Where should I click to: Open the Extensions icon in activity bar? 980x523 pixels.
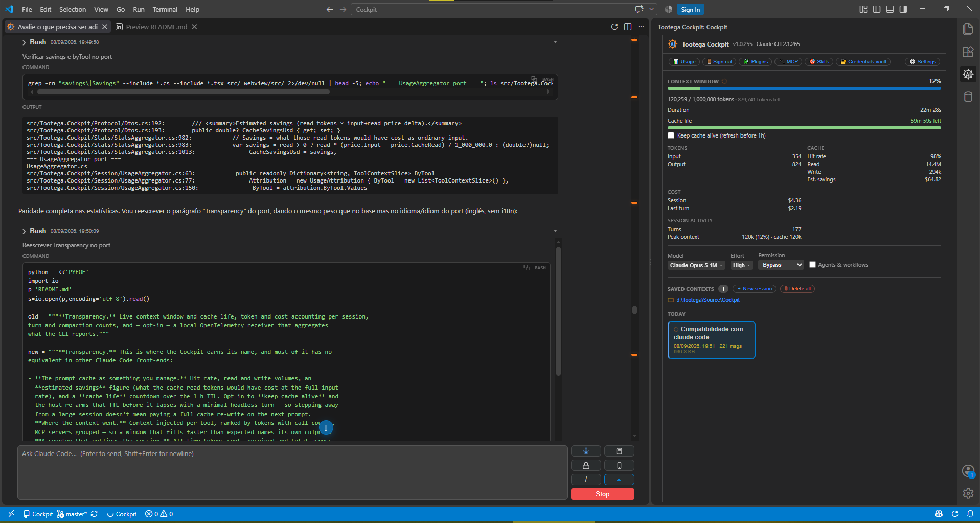[x=968, y=52]
